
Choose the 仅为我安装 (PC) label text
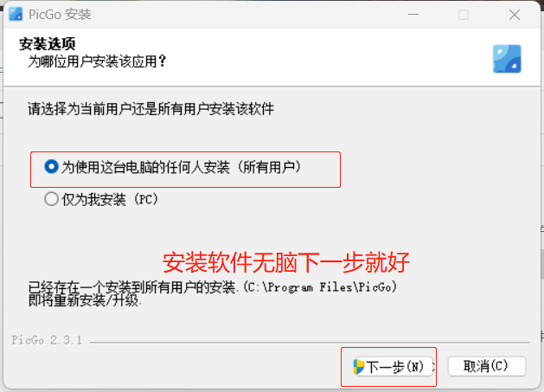click(110, 200)
